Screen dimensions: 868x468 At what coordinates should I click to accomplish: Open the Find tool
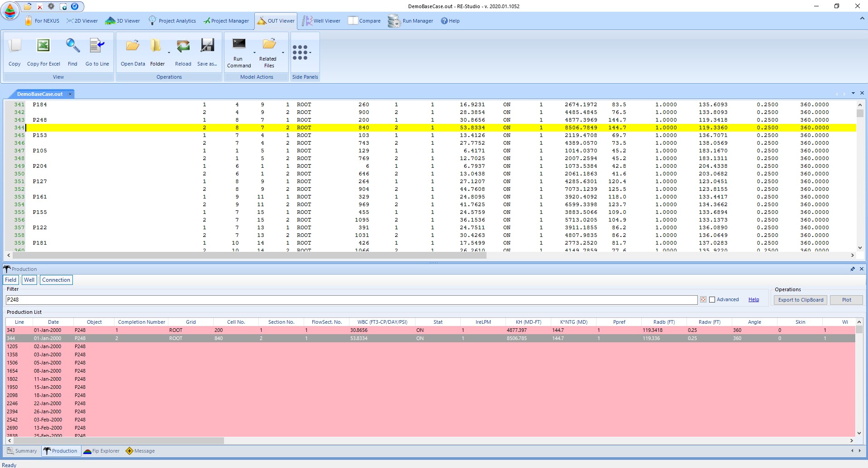click(x=72, y=46)
